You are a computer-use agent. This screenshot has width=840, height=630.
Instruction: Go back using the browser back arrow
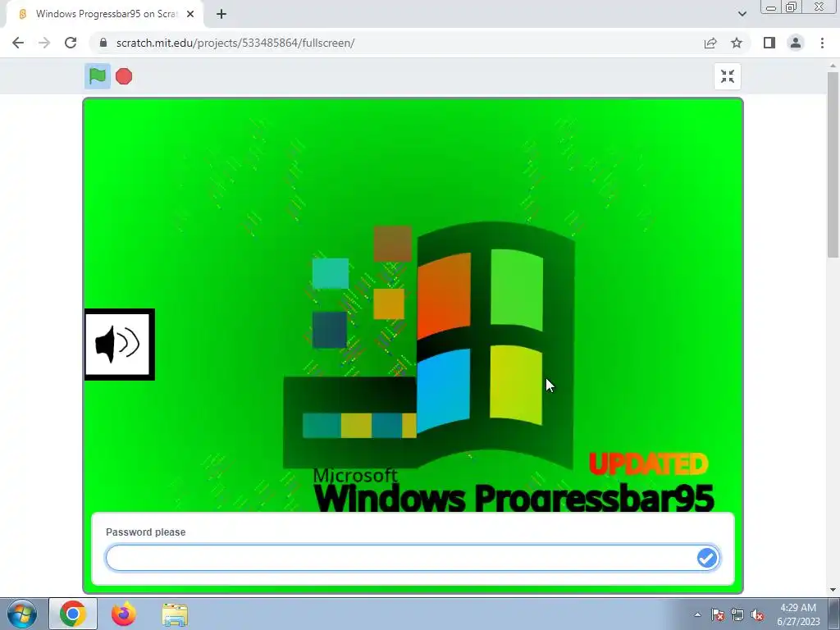click(18, 43)
